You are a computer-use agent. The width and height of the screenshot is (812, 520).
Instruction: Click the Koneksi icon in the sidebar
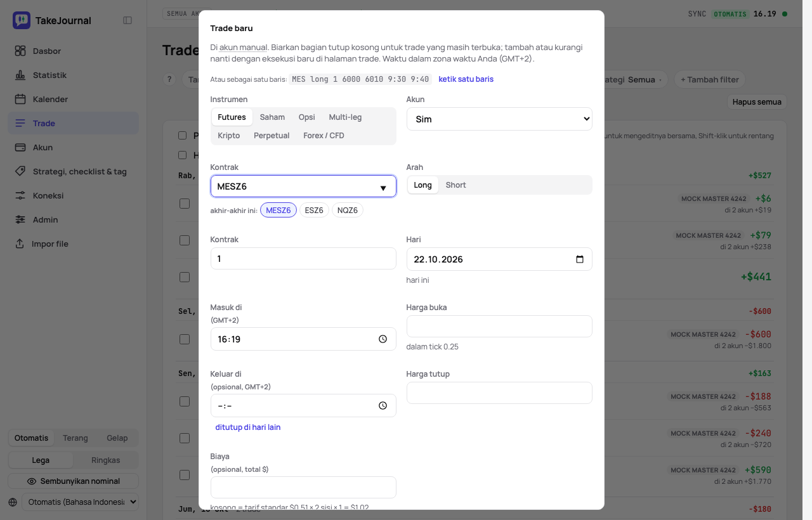click(x=20, y=195)
